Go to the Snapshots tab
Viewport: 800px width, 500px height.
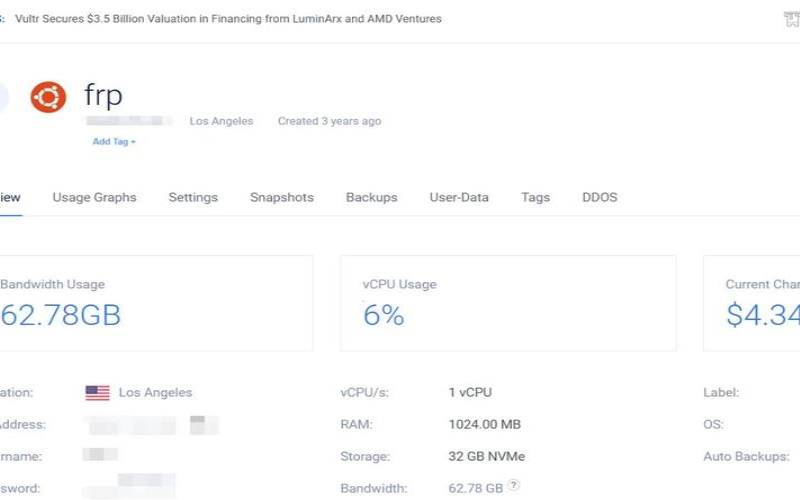pos(282,197)
